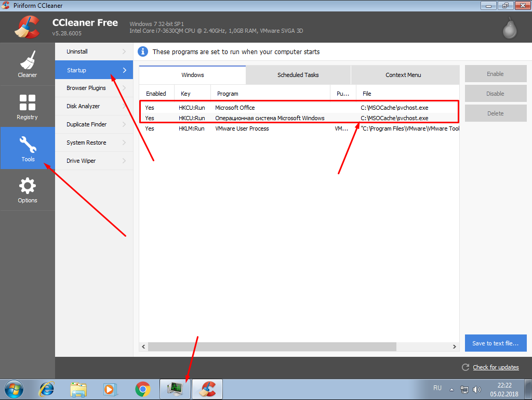Click scroll left arrow of list
This screenshot has width=532, height=400.
[143, 347]
